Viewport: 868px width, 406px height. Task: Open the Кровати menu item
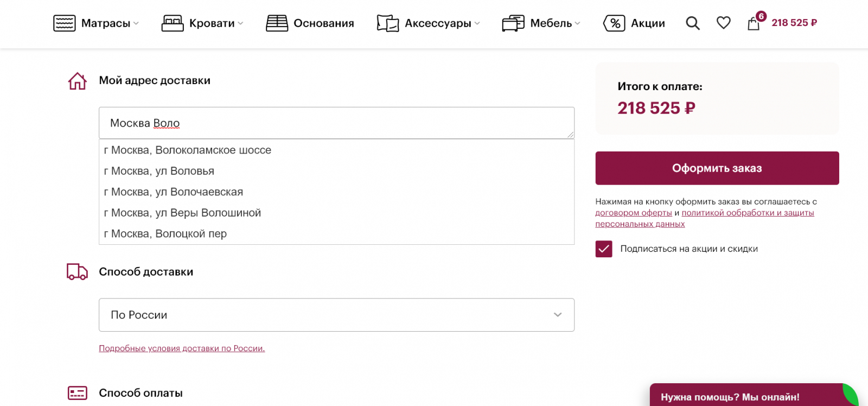click(212, 23)
